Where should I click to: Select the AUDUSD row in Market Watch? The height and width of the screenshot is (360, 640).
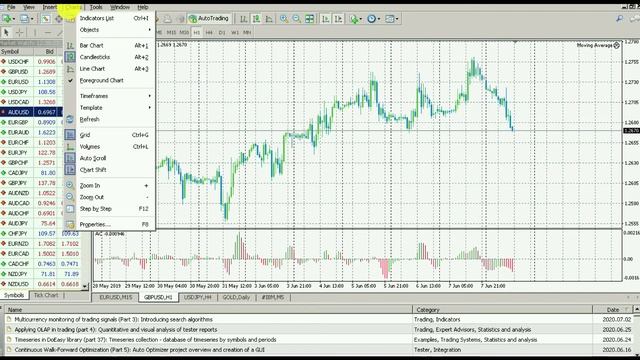31,112
